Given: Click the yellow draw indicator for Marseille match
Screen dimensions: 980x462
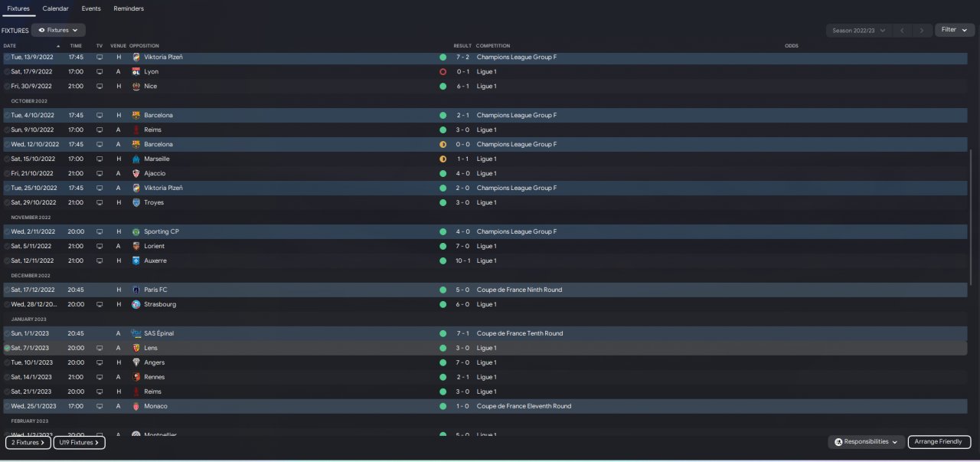Looking at the screenshot, I should pos(443,159).
